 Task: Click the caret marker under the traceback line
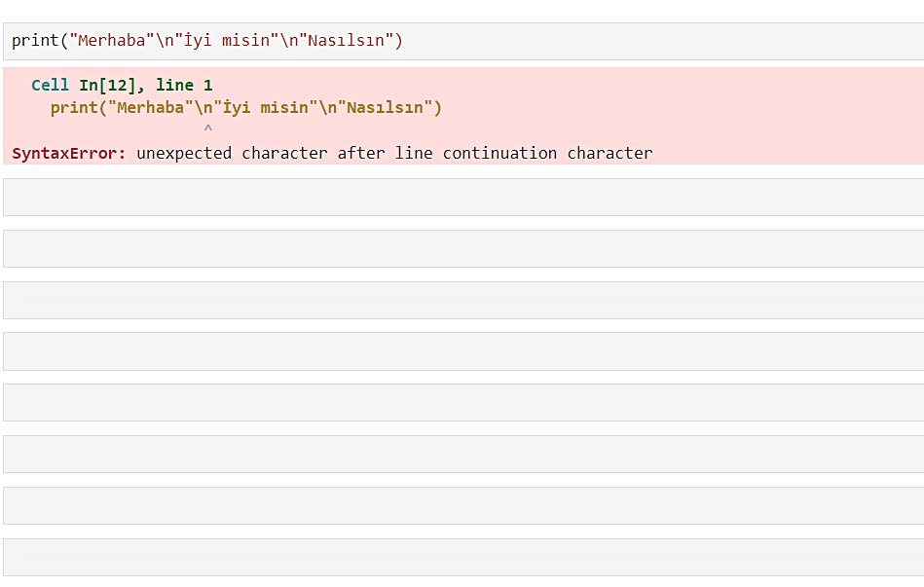coord(207,128)
